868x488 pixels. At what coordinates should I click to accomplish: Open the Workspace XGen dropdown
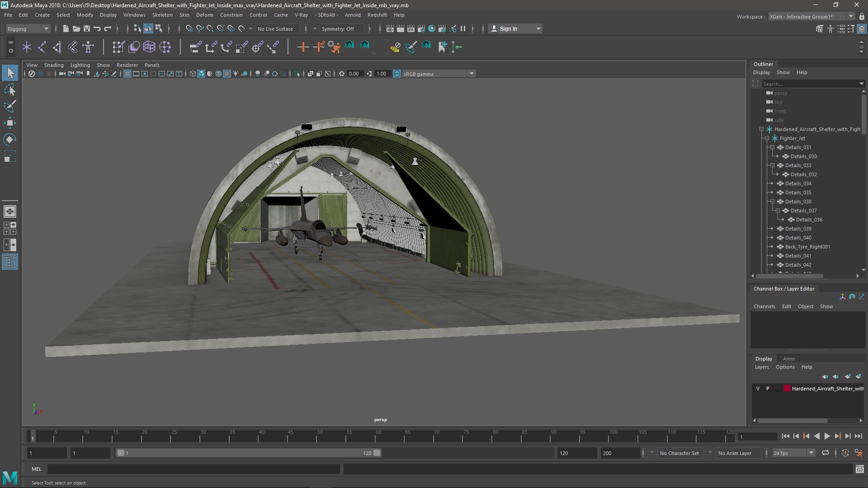[811, 17]
